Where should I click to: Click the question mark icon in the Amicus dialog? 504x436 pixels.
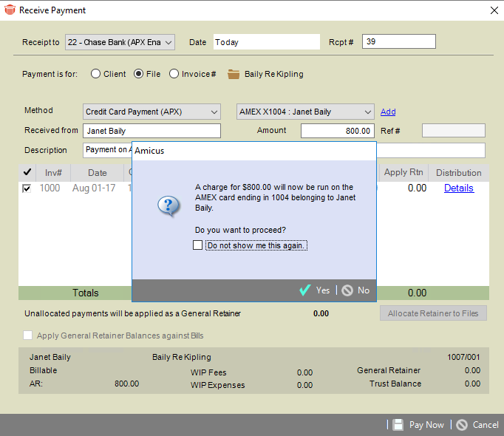pos(168,205)
